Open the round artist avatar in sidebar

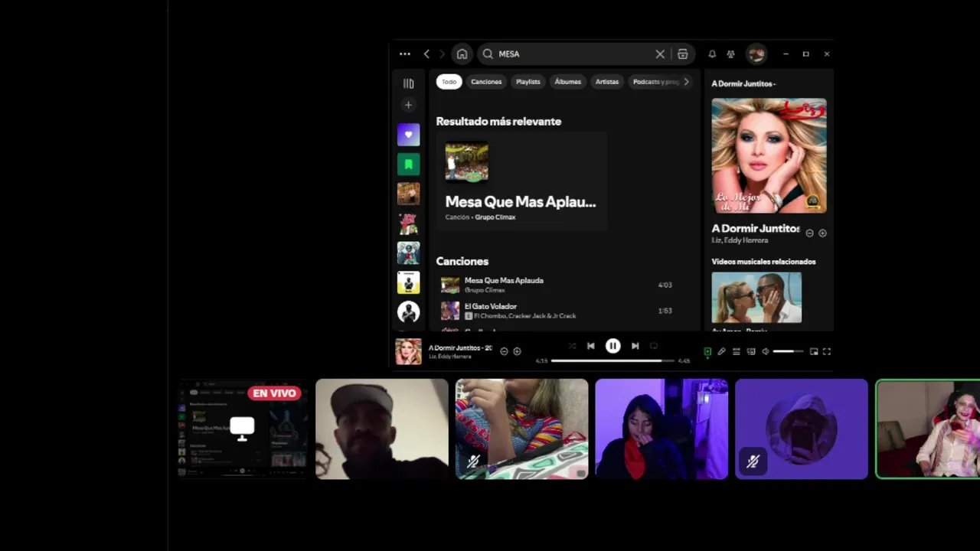point(408,311)
